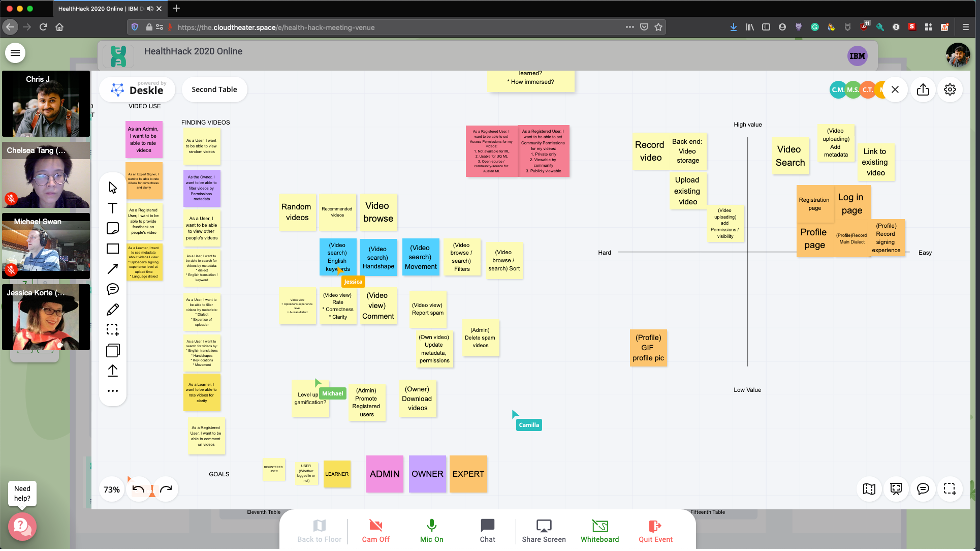Click the Record video sticky note
Image resolution: width=980 pixels, height=551 pixels.
coord(650,151)
